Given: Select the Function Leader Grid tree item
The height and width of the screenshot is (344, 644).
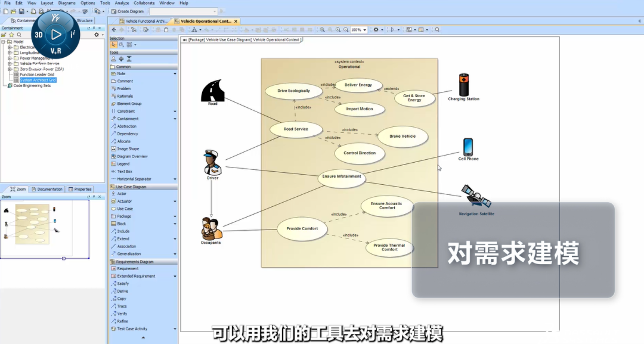Looking at the screenshot, I should (37, 75).
